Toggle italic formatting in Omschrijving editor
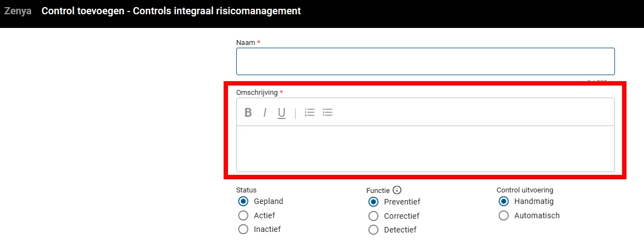 pyautogui.click(x=265, y=113)
